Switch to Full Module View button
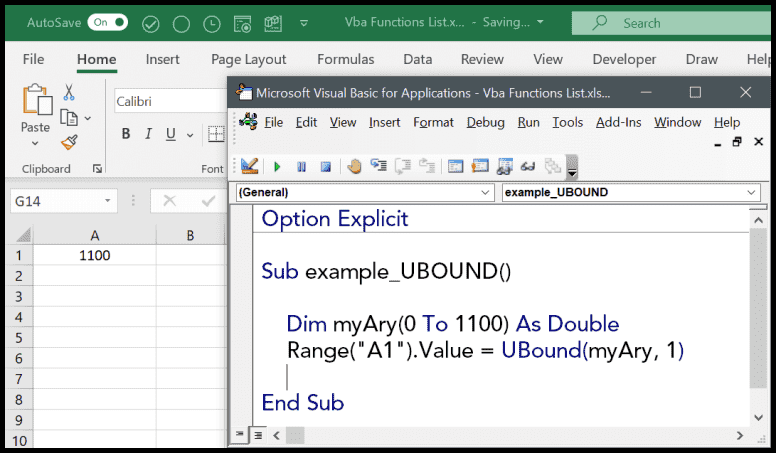Image resolution: width=776 pixels, height=453 pixels. [257, 435]
